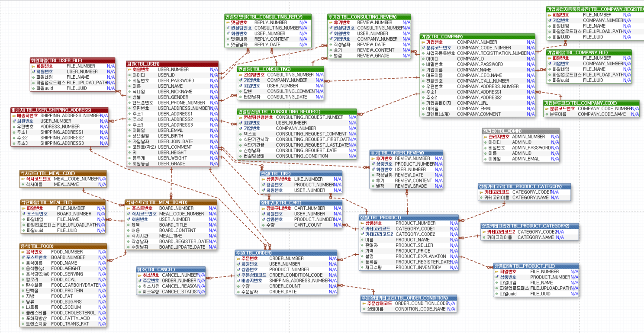
Task: Click the N/A link beside COMPANY_EMAIL
Action: click(x=531, y=109)
